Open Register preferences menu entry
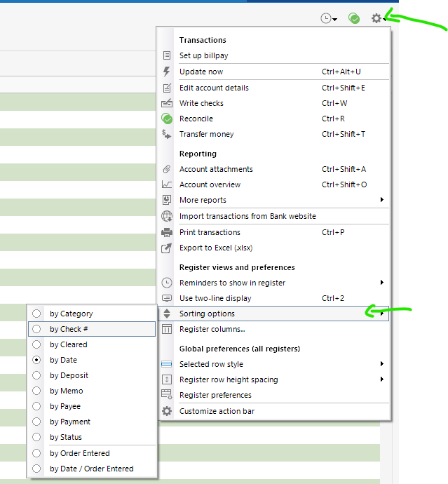448x484 pixels. click(x=215, y=395)
